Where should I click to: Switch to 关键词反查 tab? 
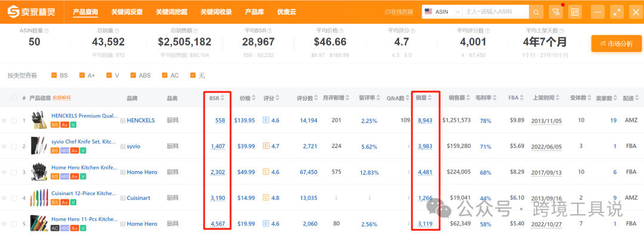point(127,12)
